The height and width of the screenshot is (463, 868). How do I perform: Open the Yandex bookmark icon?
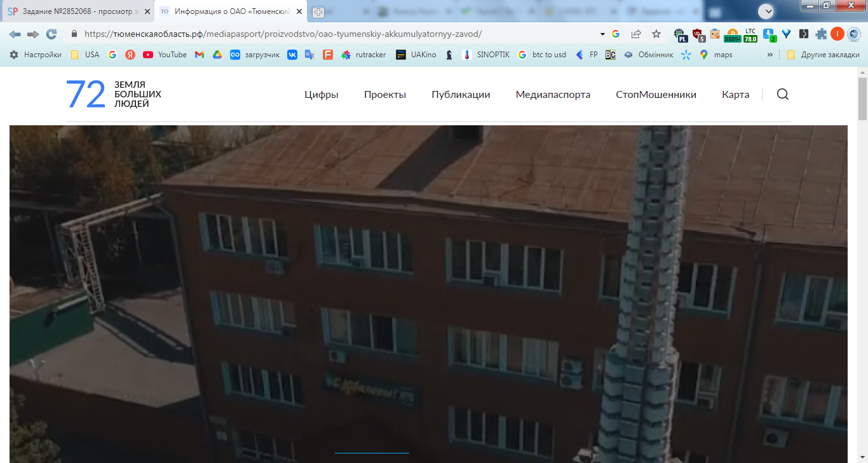coord(130,55)
